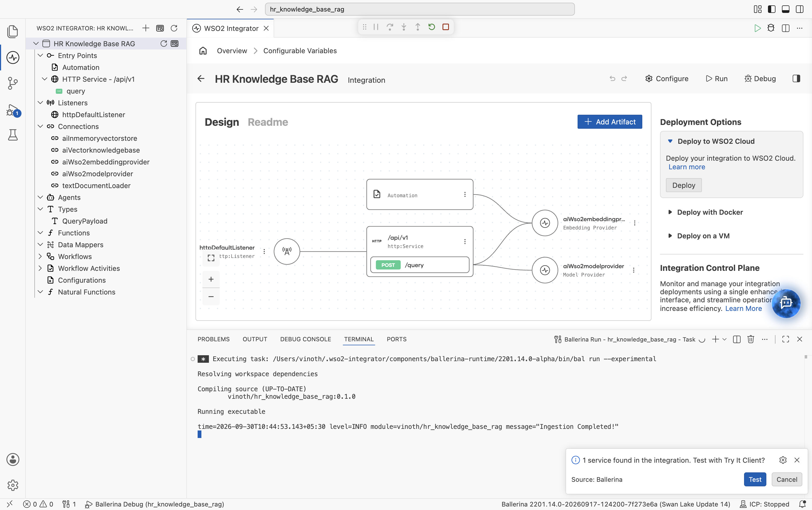This screenshot has height=510, width=812.
Task: Zoom out with canvas minus button
Action: pos(211,296)
